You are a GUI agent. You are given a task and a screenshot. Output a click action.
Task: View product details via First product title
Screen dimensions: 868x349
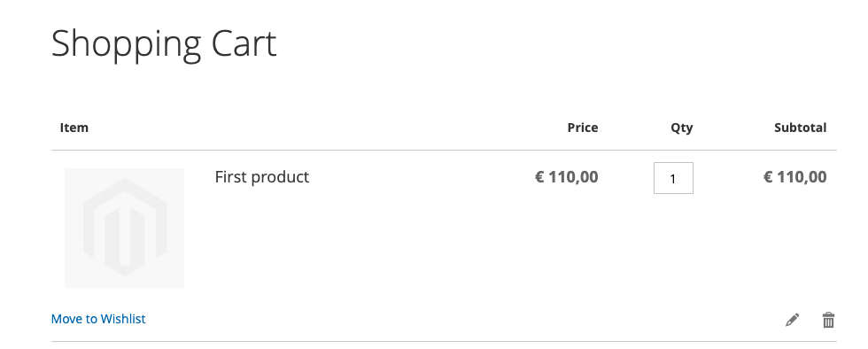tap(262, 177)
